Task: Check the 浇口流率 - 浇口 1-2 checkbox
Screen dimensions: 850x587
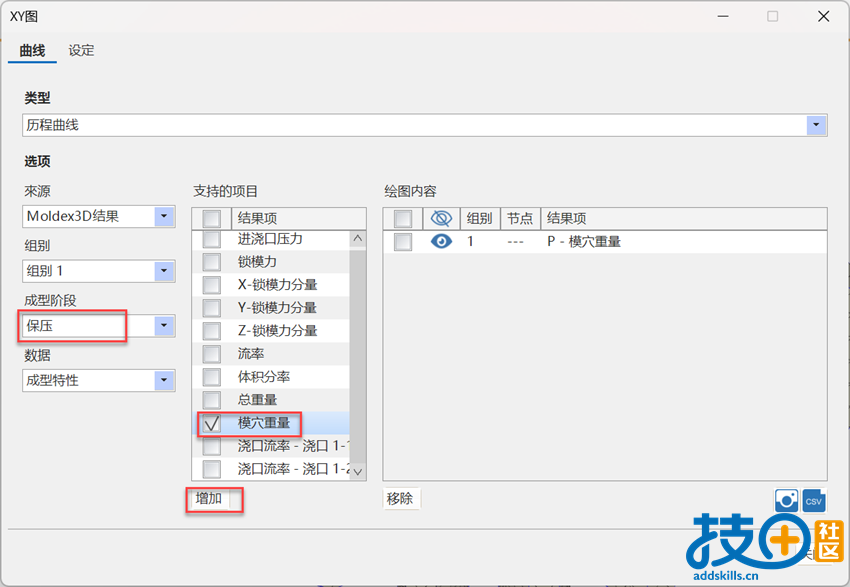Action: coord(211,469)
